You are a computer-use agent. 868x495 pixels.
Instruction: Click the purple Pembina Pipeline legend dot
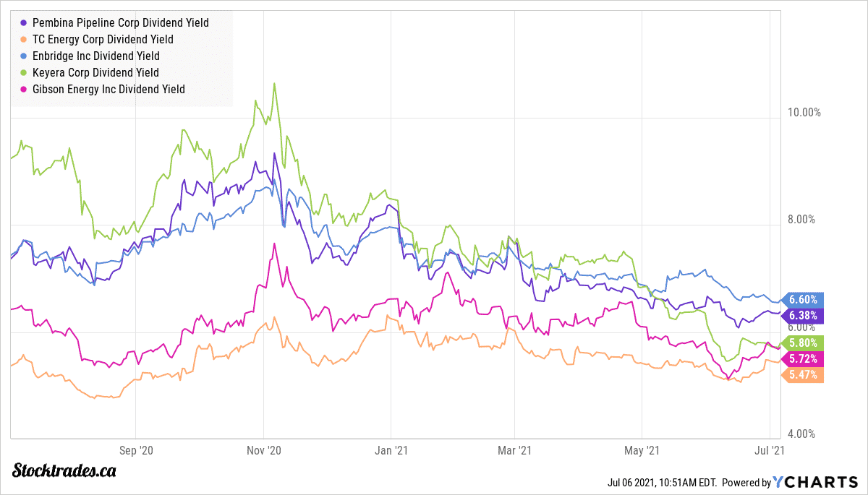[x=26, y=23]
